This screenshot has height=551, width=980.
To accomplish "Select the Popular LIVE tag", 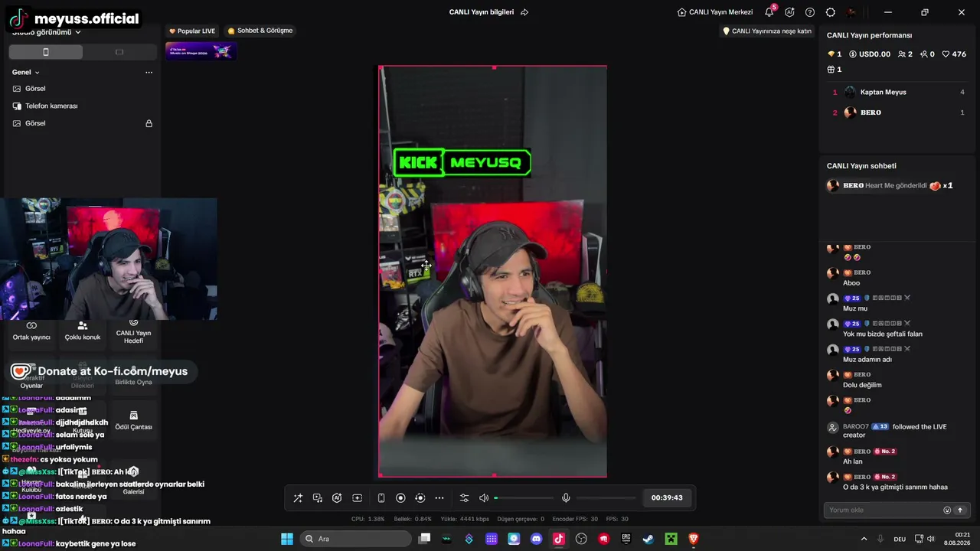I will point(192,31).
